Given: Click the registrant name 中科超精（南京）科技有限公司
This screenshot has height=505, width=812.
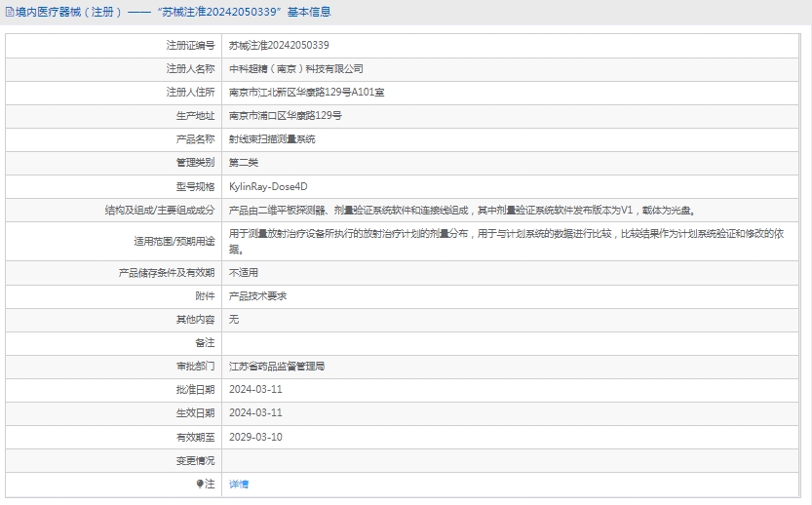Looking at the screenshot, I should pyautogui.click(x=295, y=69).
